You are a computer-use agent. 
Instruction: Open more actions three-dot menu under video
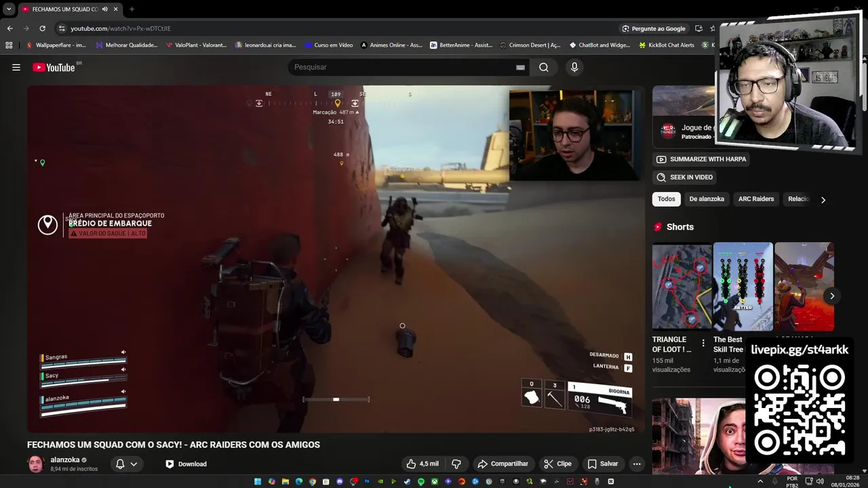637,464
